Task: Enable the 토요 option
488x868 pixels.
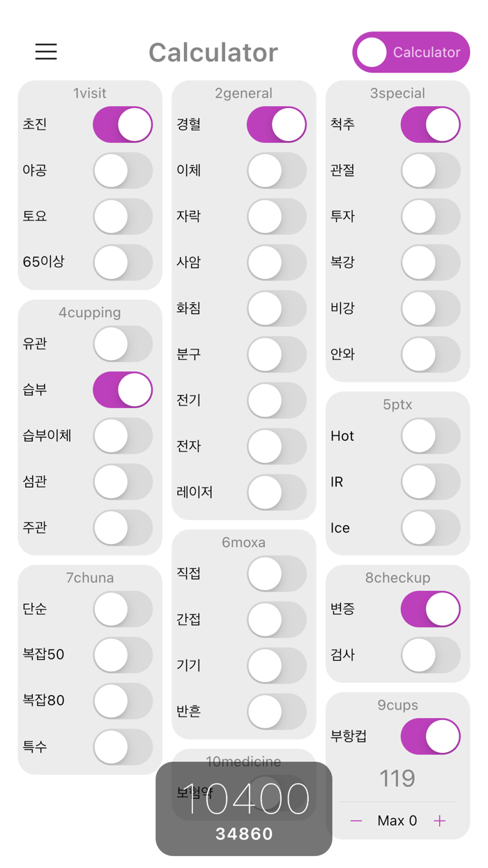Action: 122,216
